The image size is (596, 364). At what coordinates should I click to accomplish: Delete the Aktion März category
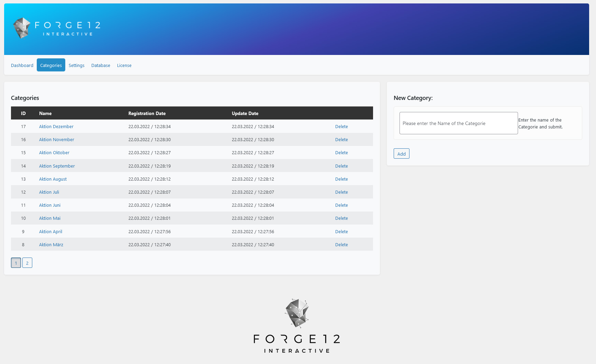click(341, 244)
